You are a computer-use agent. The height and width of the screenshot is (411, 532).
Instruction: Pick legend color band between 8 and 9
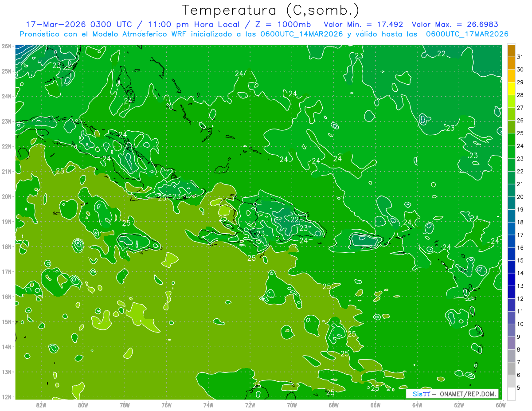(x=511, y=343)
